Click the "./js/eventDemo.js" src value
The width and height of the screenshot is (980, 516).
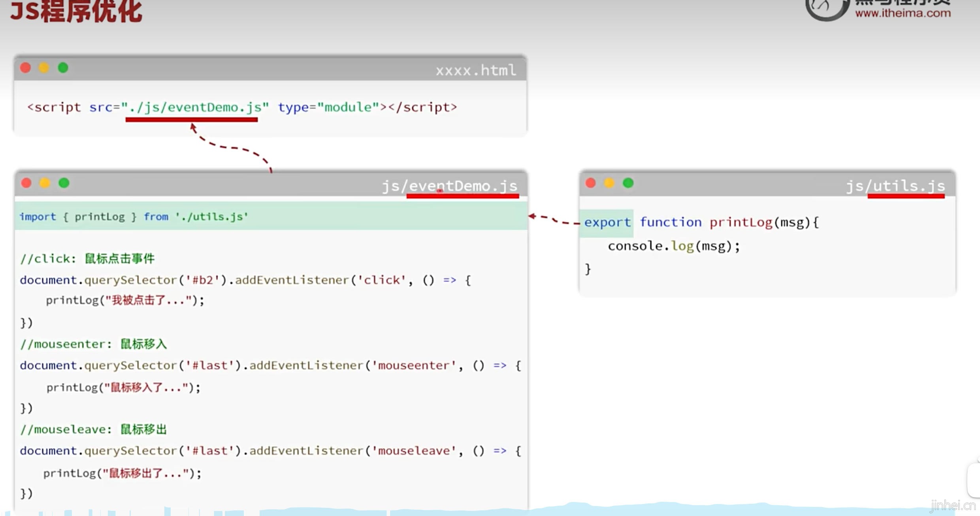pyautogui.click(x=195, y=107)
